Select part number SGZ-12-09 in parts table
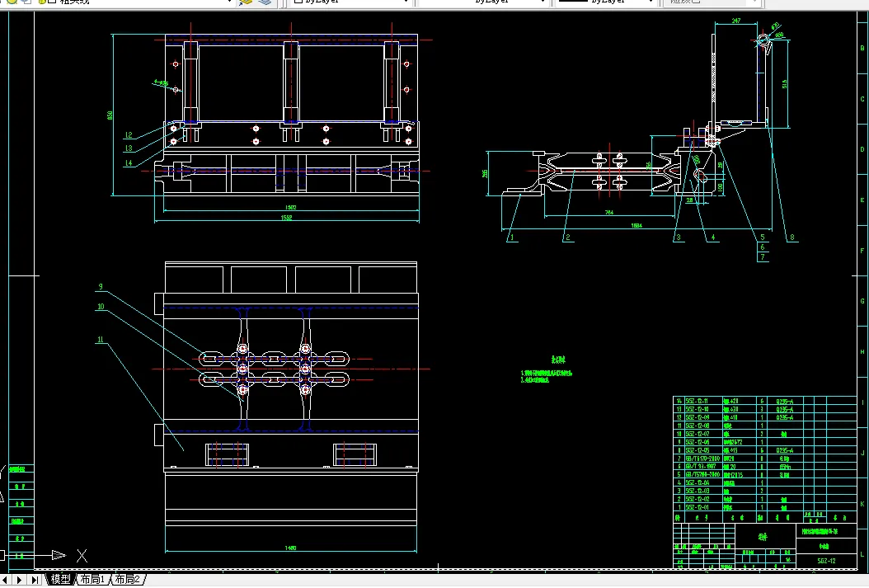This screenshot has height=588, width=869. [x=696, y=417]
